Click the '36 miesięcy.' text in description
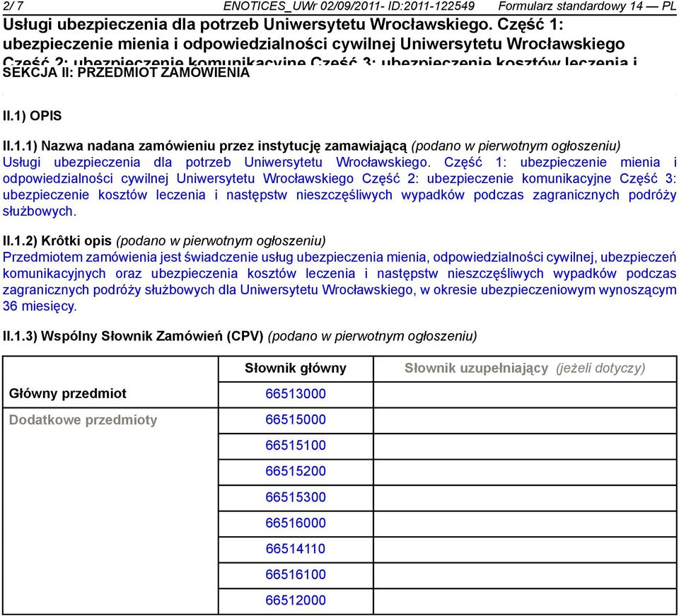This screenshot has height=616, width=679. click(x=40, y=306)
